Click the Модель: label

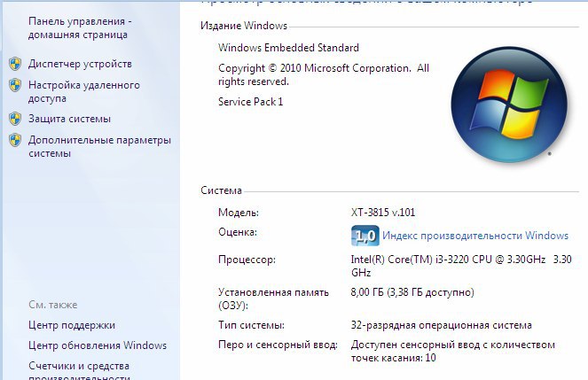pos(239,213)
